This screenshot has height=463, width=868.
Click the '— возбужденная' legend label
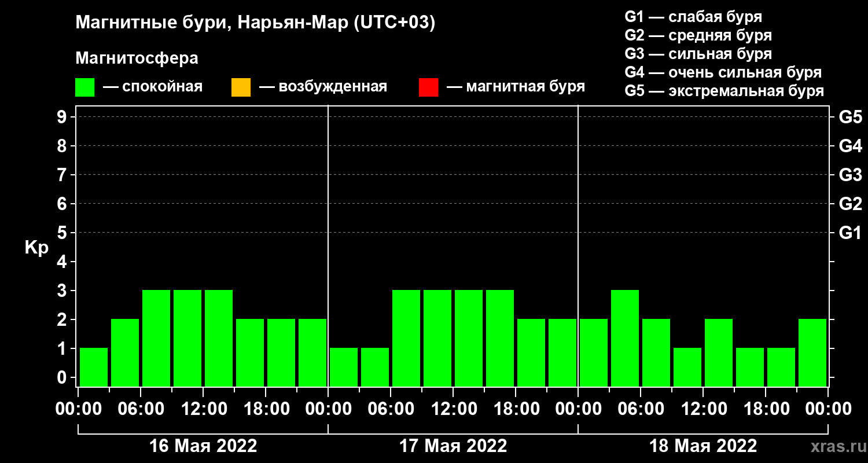click(323, 87)
